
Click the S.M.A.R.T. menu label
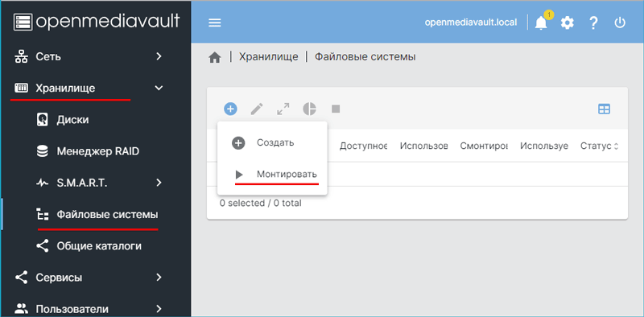point(82,183)
